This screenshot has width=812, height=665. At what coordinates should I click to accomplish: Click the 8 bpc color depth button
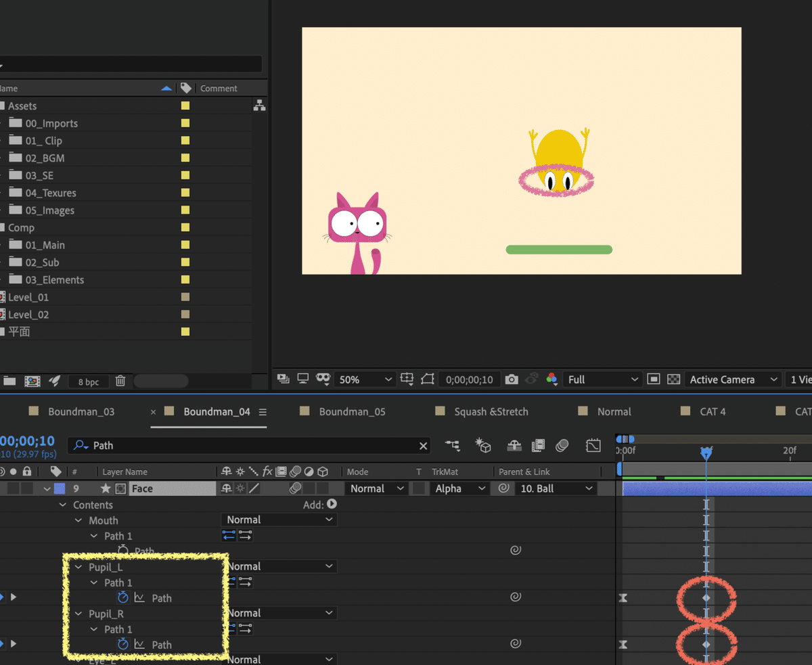88,382
